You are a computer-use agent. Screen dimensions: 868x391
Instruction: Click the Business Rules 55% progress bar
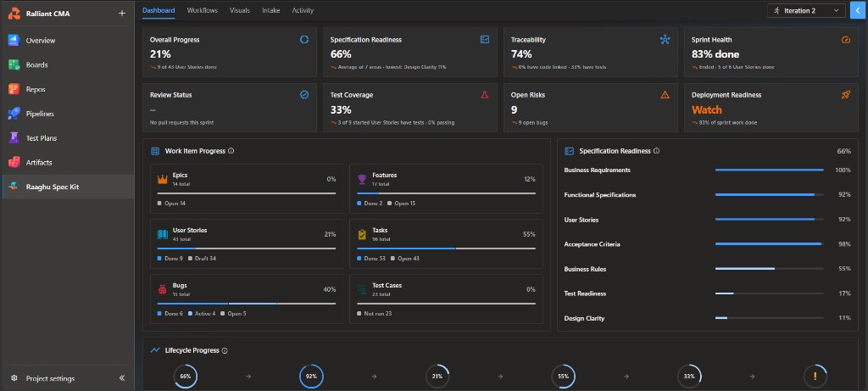point(769,269)
